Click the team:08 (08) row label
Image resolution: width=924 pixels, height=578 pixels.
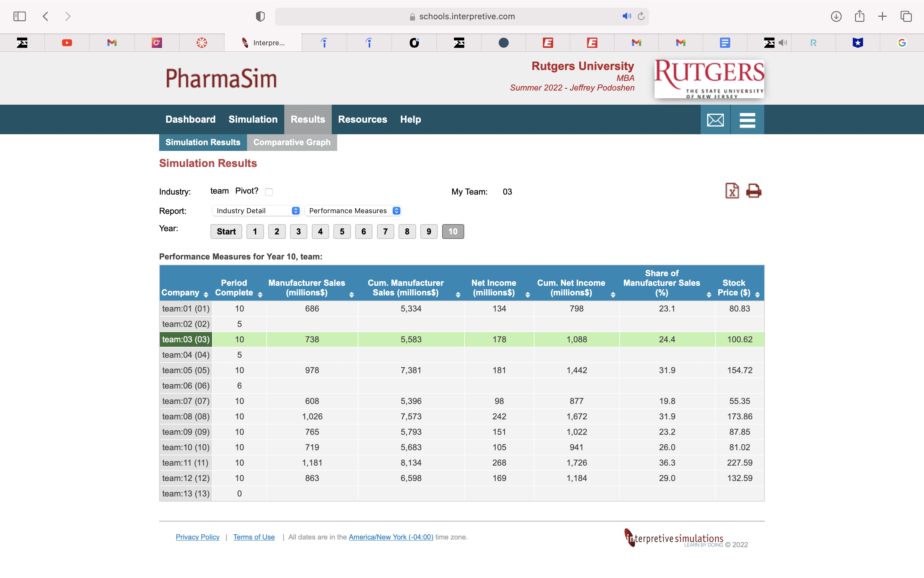point(186,417)
